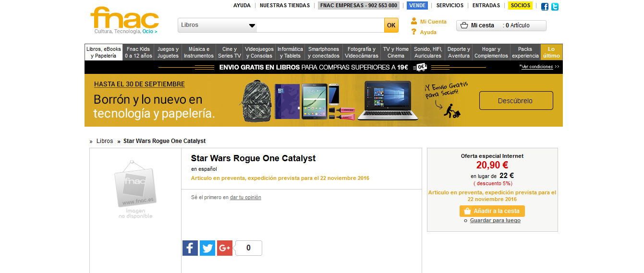Select TV y Home Cinema tab
The height and width of the screenshot is (273, 644).
click(396, 52)
